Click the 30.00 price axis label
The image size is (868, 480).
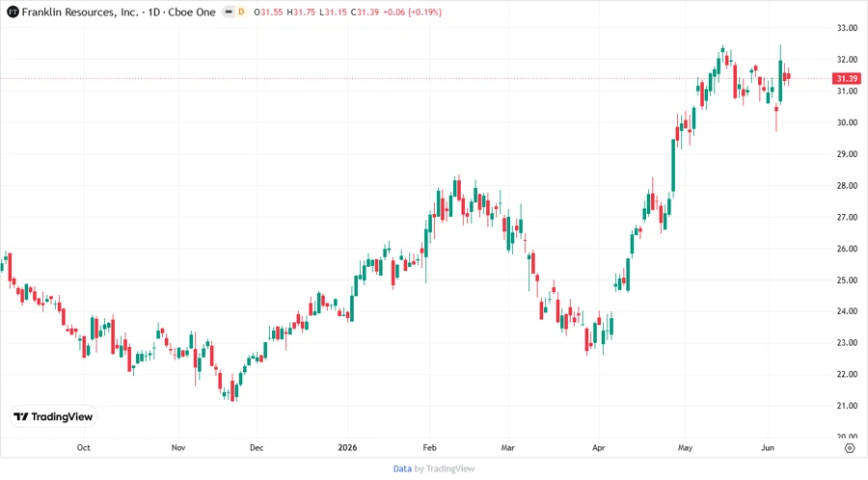(847, 122)
